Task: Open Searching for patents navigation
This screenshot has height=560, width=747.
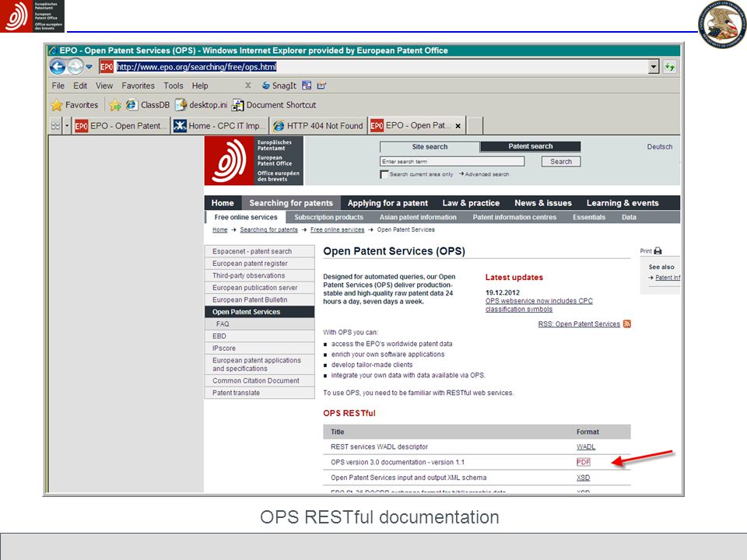Action: [291, 203]
